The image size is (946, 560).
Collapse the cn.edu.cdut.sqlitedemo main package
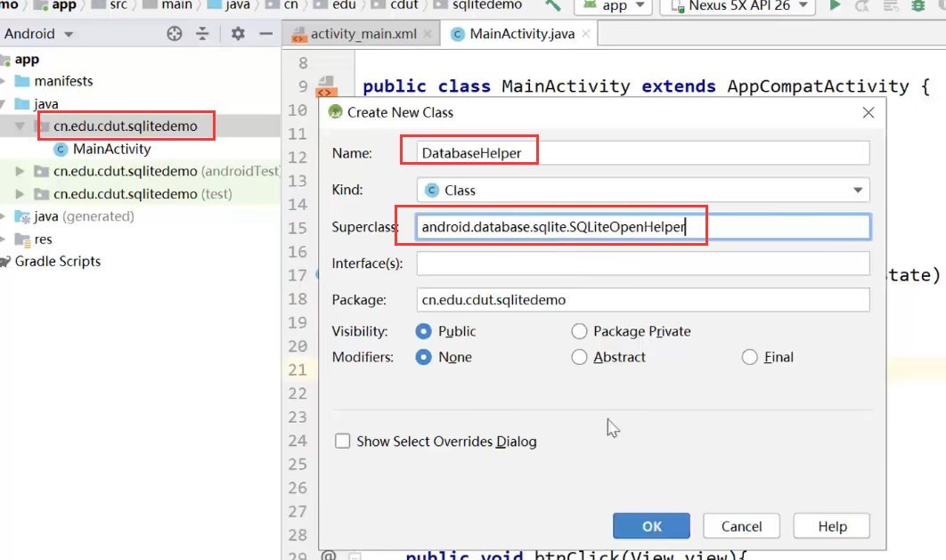(20, 126)
